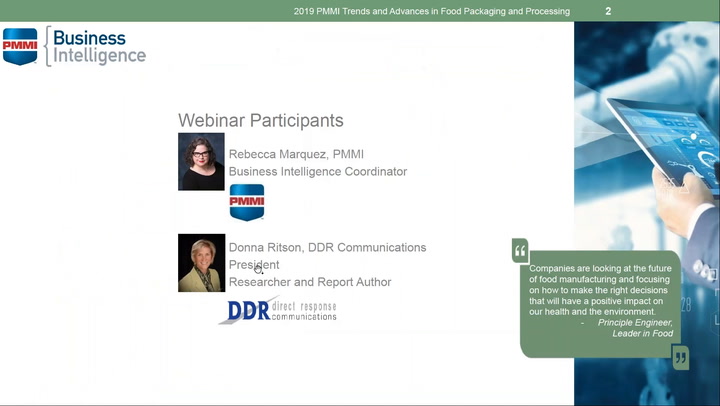720x406 pixels.
Task: Select Donna Ritson's portrait photo
Action: tap(202, 263)
